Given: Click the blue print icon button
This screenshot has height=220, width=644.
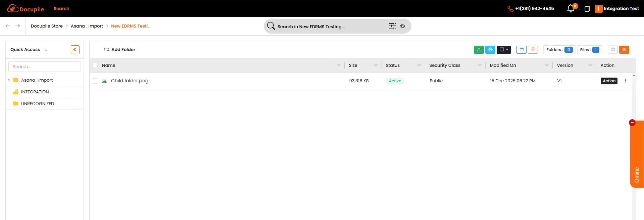Looking at the screenshot, I should tap(490, 50).
